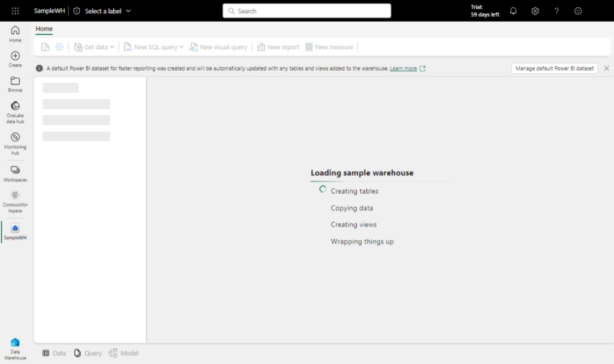Viewport: 614px width, 364px height.
Task: Open the notifications bell
Action: pyautogui.click(x=513, y=11)
